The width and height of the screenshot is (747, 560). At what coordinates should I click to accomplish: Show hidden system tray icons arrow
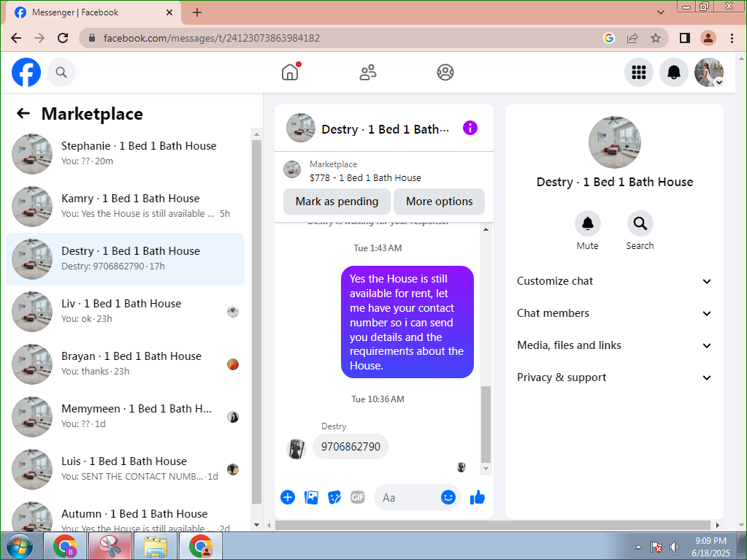pyautogui.click(x=638, y=547)
